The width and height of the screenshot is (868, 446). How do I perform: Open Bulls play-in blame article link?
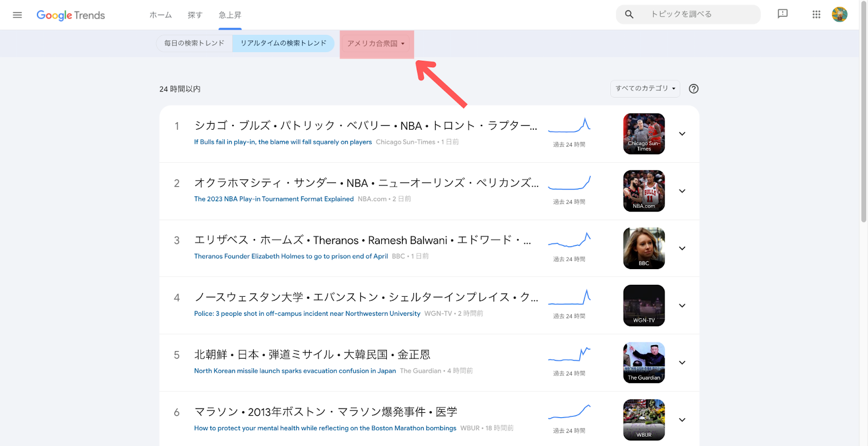(x=283, y=142)
